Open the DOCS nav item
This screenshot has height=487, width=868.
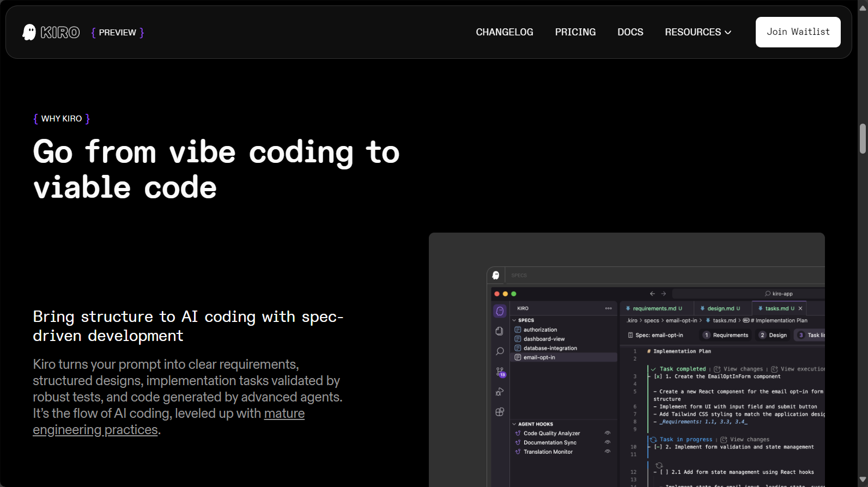coord(630,32)
